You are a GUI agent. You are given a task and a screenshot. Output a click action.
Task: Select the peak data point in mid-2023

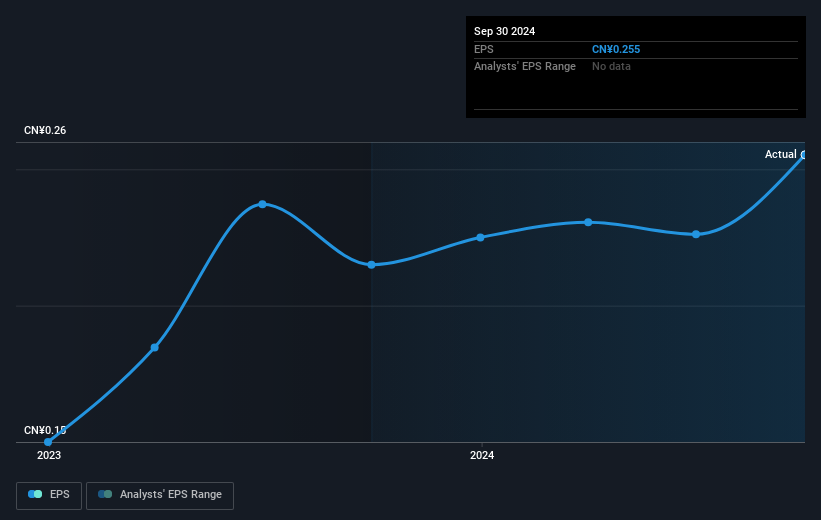click(262, 204)
